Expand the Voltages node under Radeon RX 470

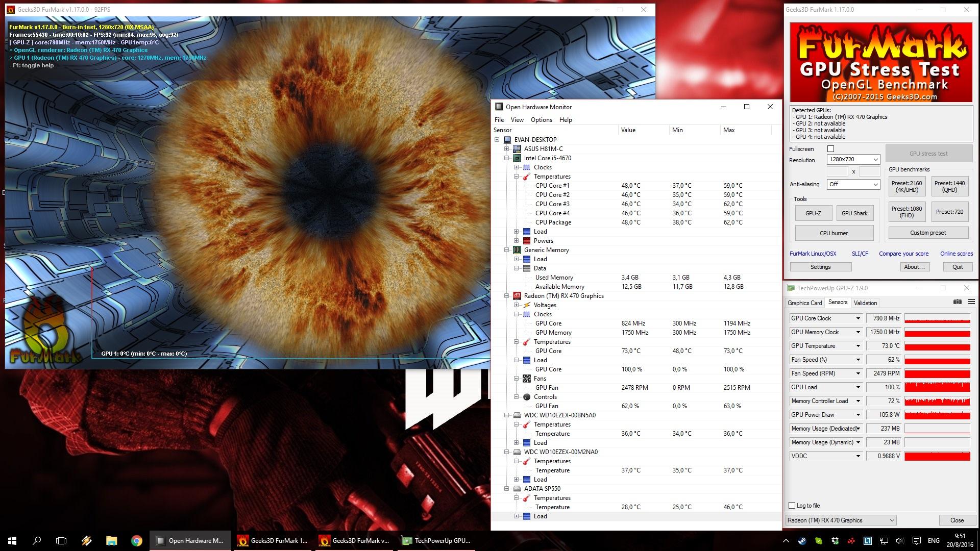[517, 305]
